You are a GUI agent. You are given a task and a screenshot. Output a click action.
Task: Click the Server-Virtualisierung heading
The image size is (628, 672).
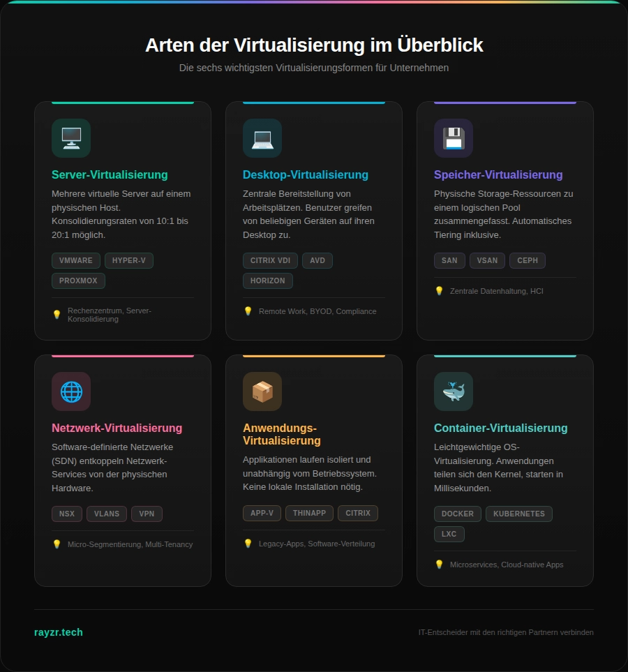pyautogui.click(x=110, y=175)
